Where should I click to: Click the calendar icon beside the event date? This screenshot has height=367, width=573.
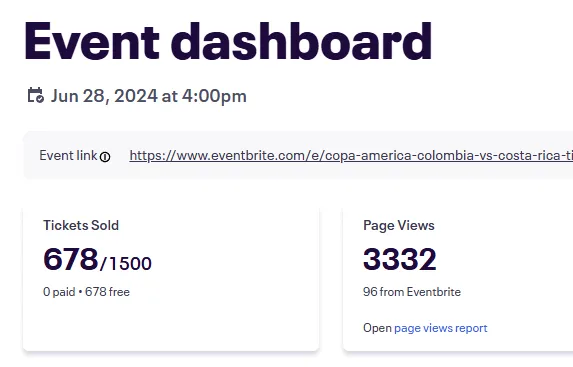(x=36, y=95)
